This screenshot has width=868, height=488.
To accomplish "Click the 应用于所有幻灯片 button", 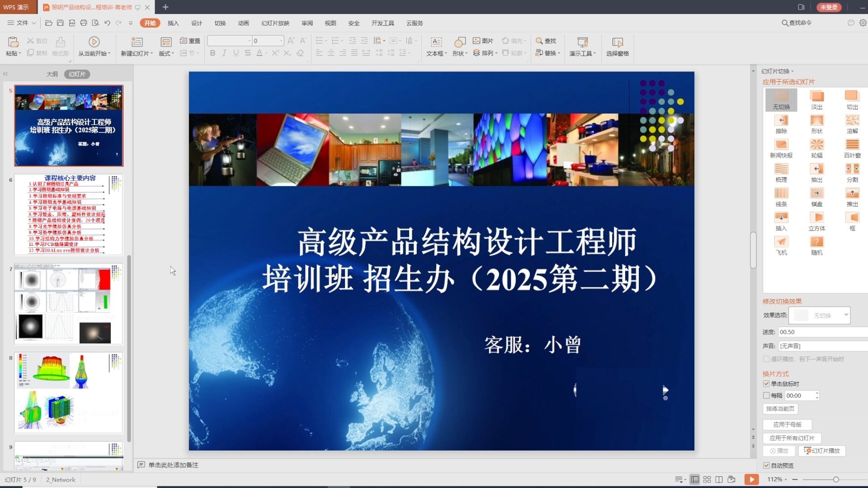I will click(792, 438).
